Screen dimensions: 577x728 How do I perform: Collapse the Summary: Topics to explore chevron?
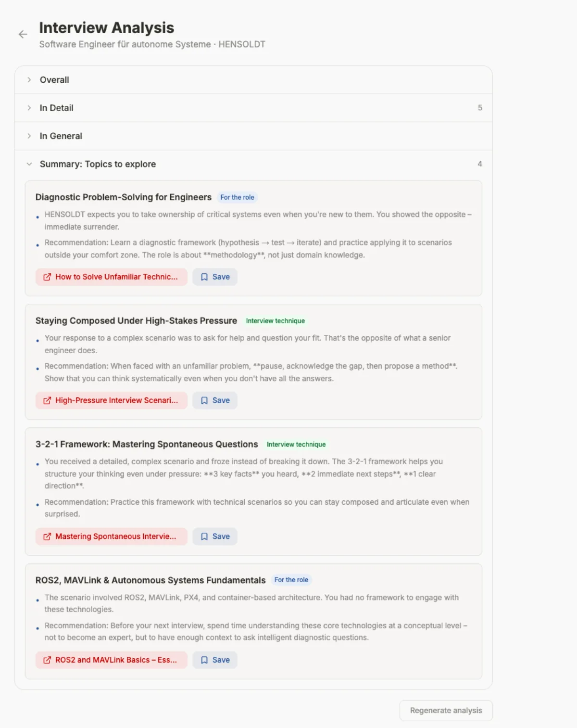click(29, 164)
